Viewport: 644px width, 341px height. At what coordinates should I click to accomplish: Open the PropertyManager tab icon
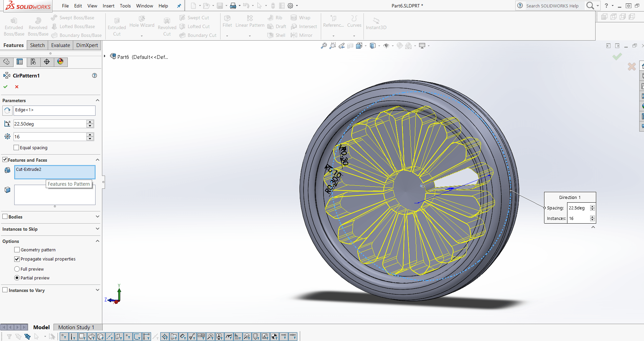tap(20, 62)
